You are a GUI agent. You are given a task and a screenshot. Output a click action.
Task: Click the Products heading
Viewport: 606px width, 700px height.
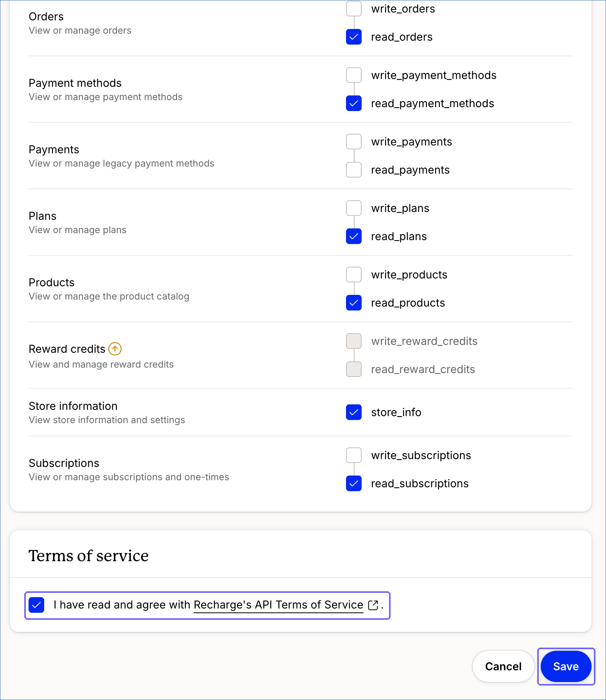click(x=52, y=282)
